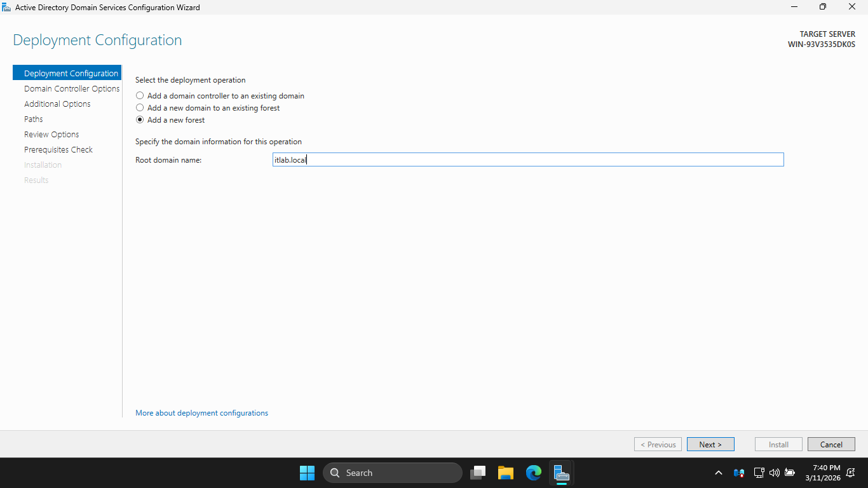The image size is (868, 488).
Task: Open the notifications bell icon
Action: pos(850,473)
